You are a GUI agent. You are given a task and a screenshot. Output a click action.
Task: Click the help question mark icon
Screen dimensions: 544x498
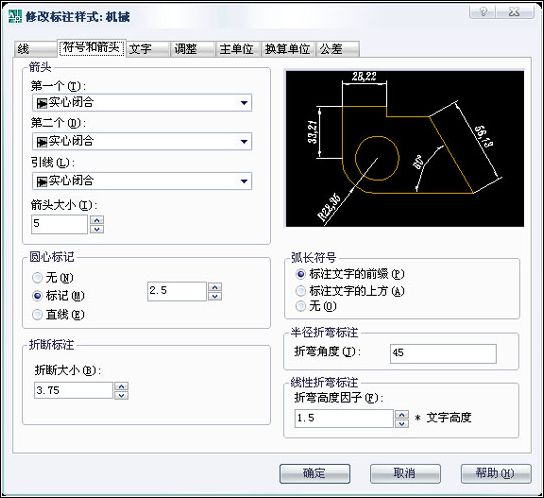[x=483, y=11]
